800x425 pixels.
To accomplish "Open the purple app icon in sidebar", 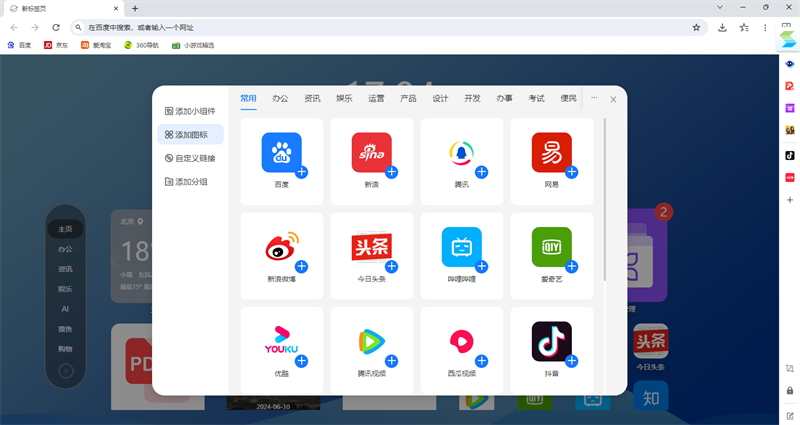I will point(790,108).
